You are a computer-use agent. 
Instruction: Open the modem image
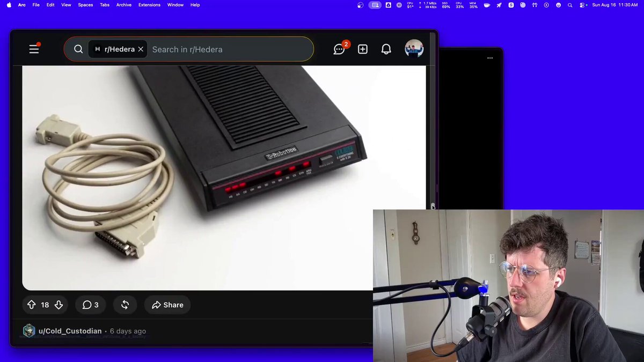coord(224,178)
